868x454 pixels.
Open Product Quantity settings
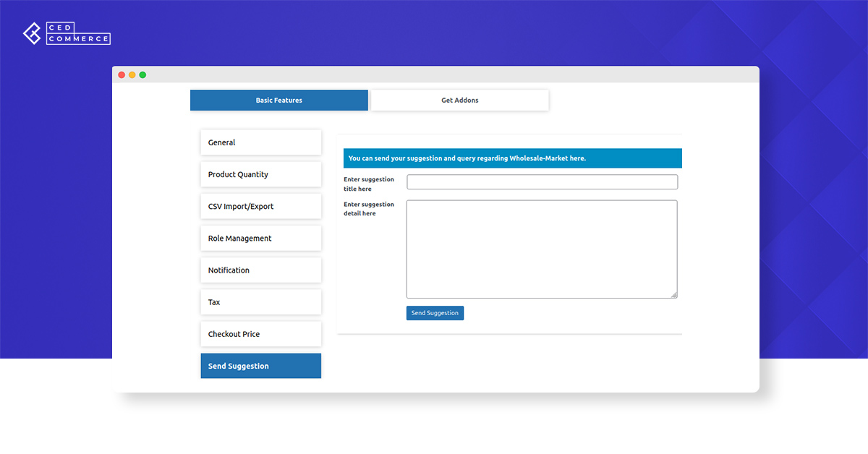tap(261, 174)
